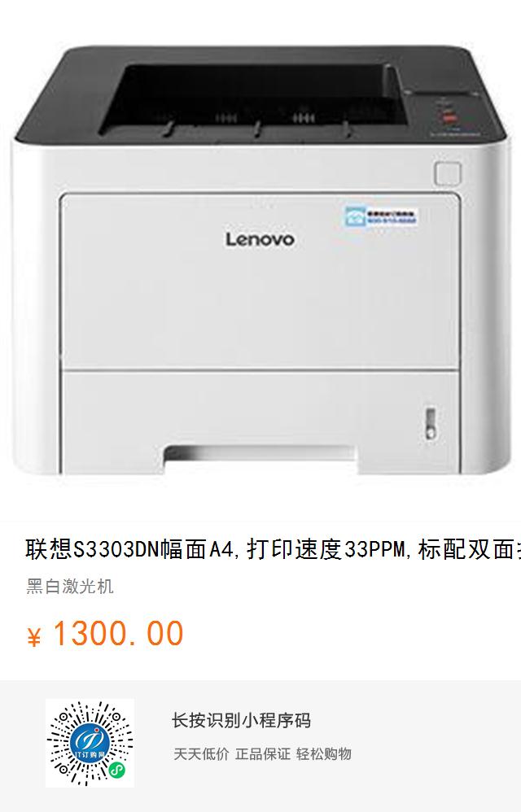Click the paper level indicator on the tray
Image resolution: width=521 pixels, height=812 pixels.
tap(430, 424)
